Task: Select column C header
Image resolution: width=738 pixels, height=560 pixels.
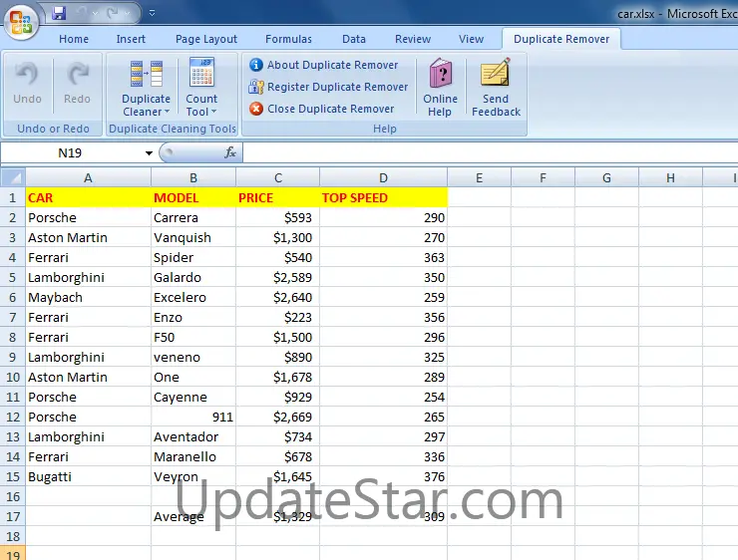Action: coord(278,178)
